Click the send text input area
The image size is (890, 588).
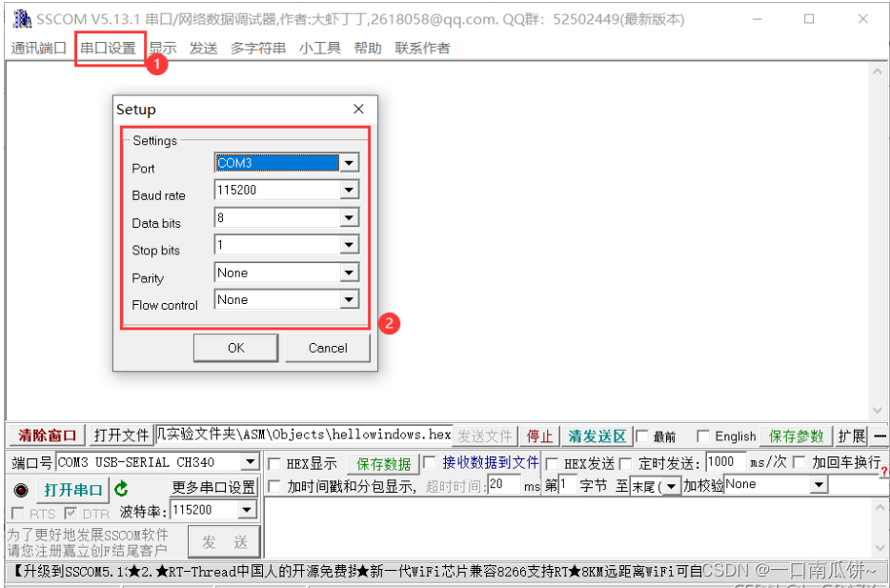point(568,527)
